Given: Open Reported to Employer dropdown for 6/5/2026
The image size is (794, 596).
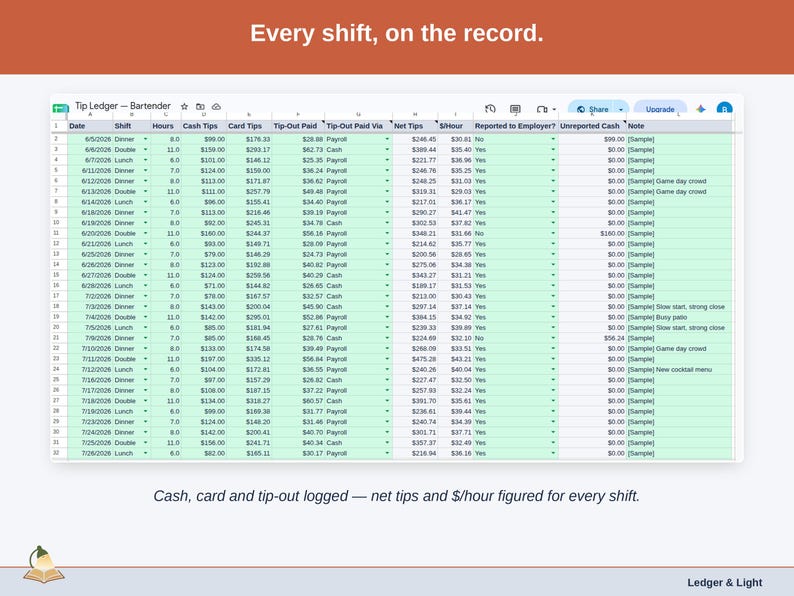Looking at the screenshot, I should tap(553, 139).
